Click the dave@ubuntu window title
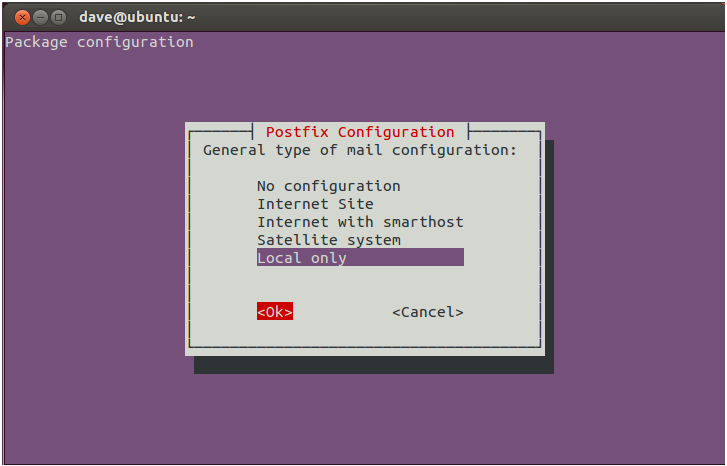Screen dimensions: 727x466 coord(137,17)
